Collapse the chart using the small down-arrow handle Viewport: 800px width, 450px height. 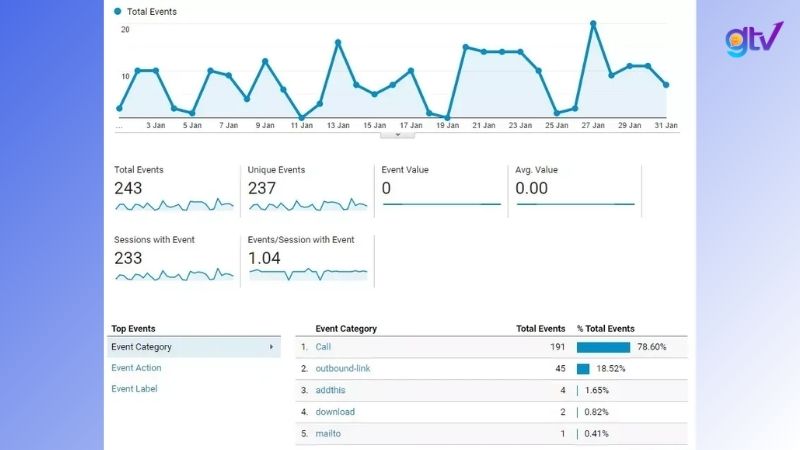pos(397,135)
